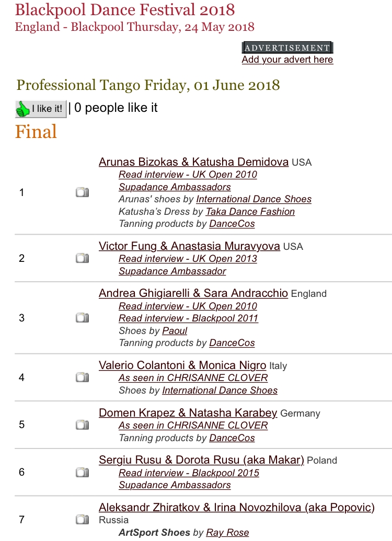Open photos icon for Andrea Ghigiarelli row
Screen dimensions: 392x541
(82, 317)
